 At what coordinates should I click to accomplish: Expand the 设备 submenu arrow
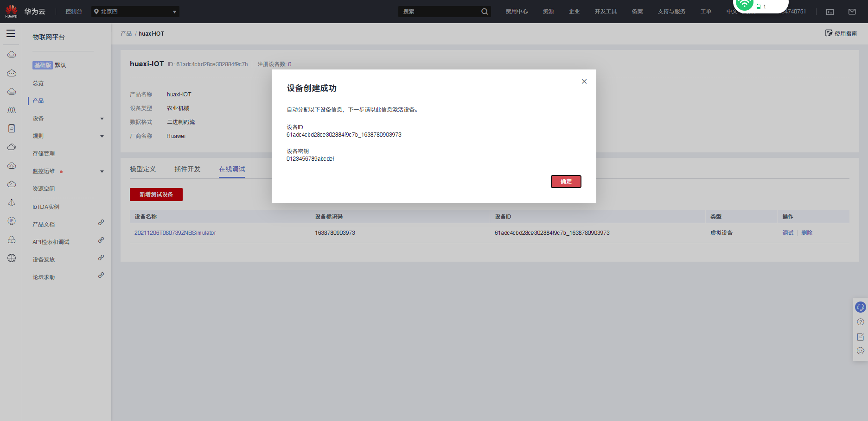[102, 119]
